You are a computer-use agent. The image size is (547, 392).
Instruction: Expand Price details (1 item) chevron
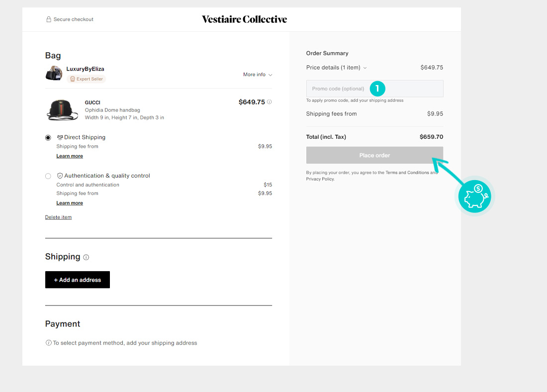365,68
